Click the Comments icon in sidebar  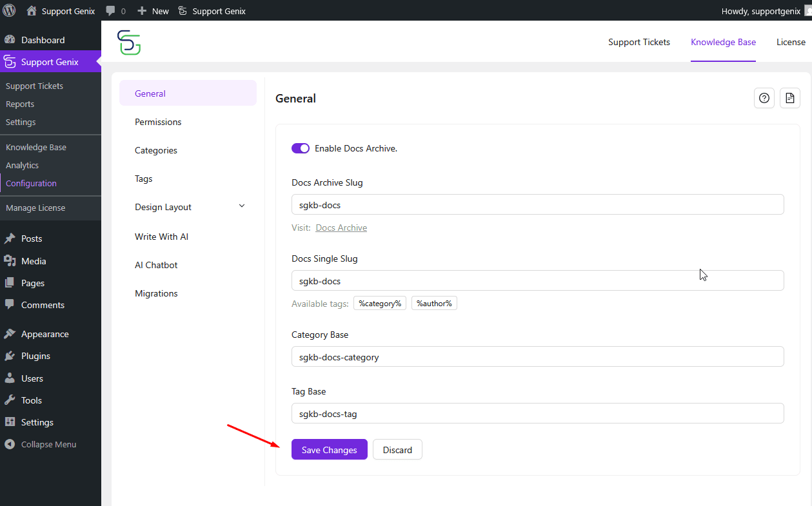[x=10, y=305]
